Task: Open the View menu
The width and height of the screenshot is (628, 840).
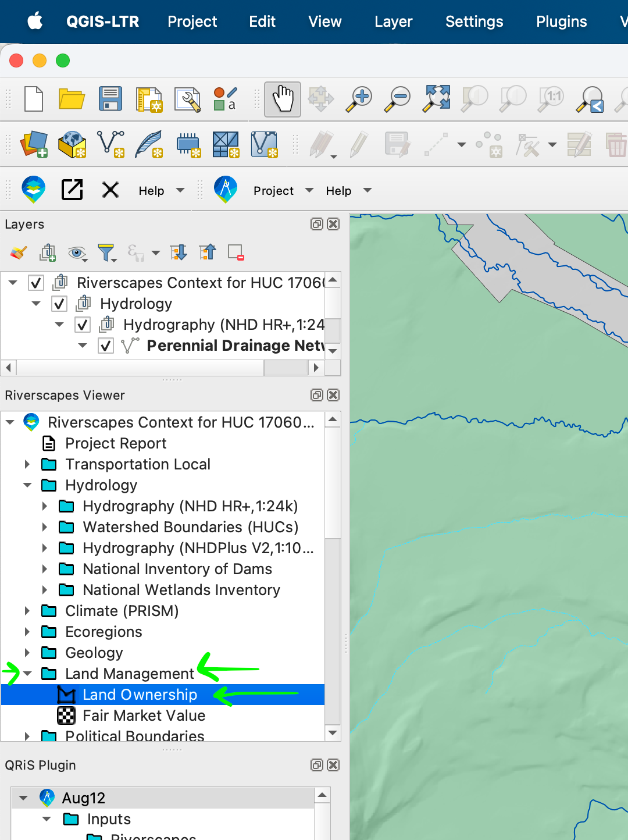Action: point(324,22)
